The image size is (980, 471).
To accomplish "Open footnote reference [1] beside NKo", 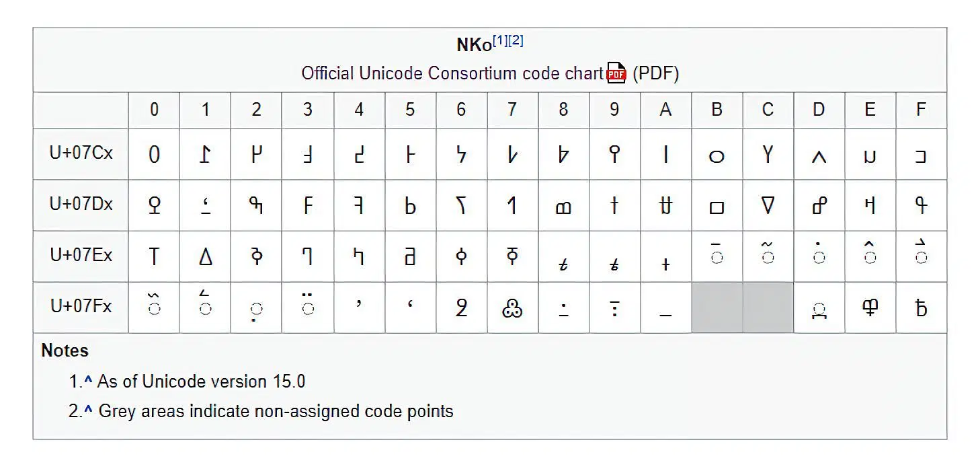I will coord(500,41).
